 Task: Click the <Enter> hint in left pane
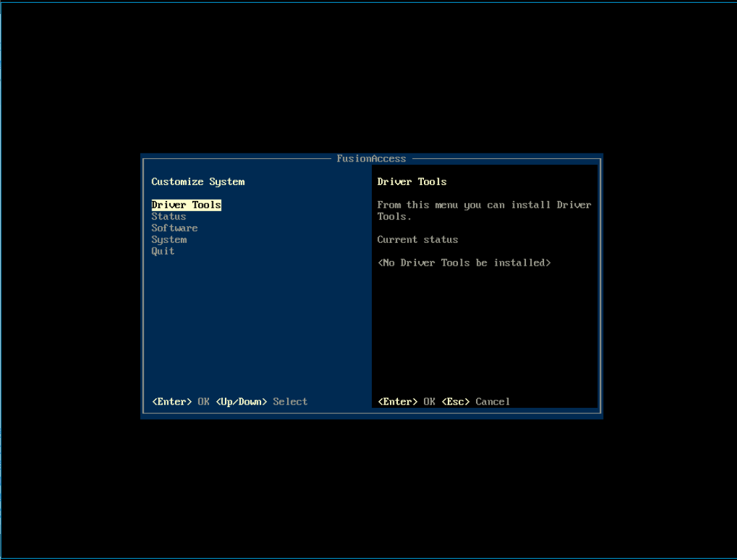click(172, 402)
